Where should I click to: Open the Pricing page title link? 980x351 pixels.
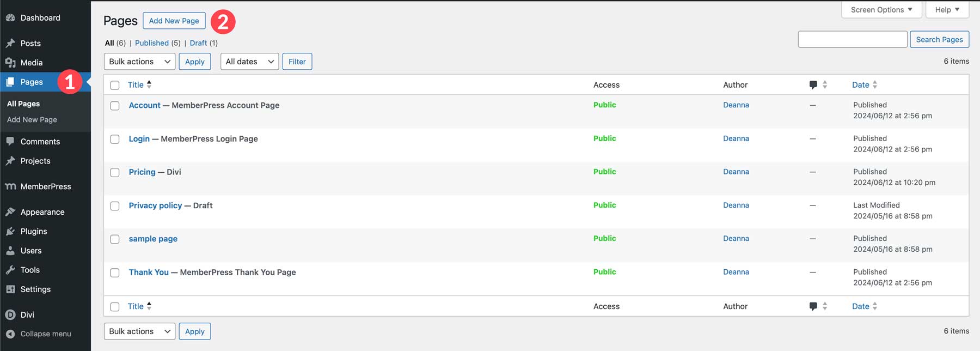point(142,172)
